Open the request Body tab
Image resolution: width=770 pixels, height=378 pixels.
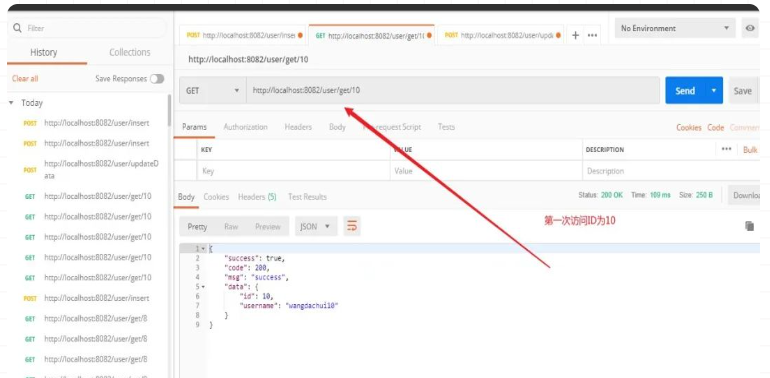tap(337, 127)
